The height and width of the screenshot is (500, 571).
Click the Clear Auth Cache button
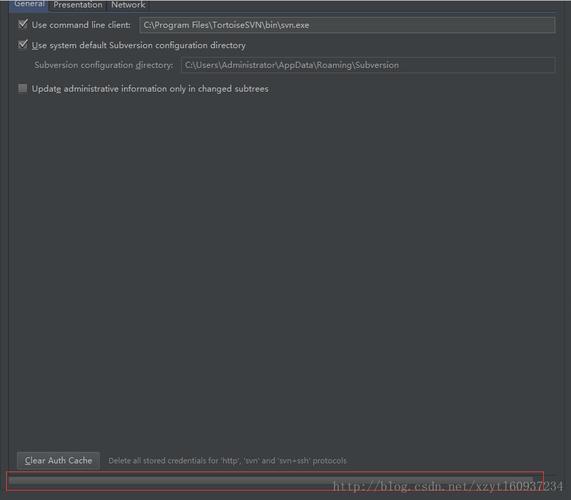point(58,460)
